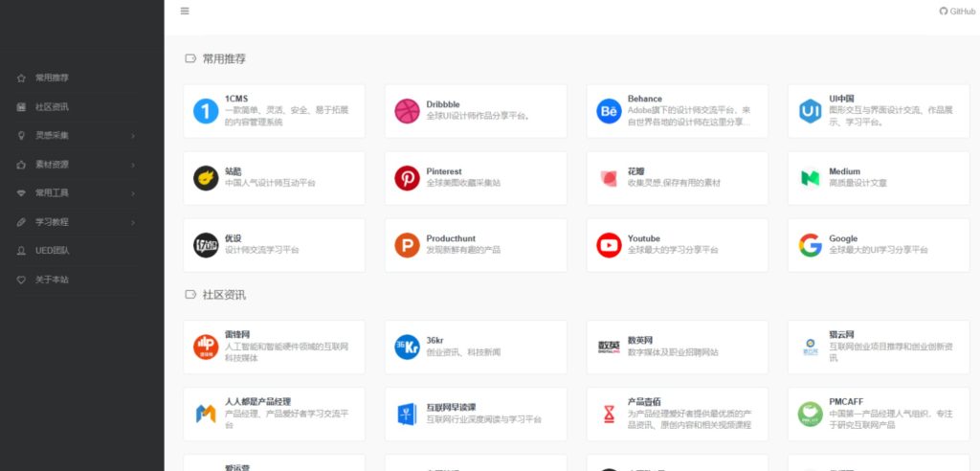Viewport: 980px width, 471px height.
Task: Click the Youtube play logo icon
Action: coord(609,245)
